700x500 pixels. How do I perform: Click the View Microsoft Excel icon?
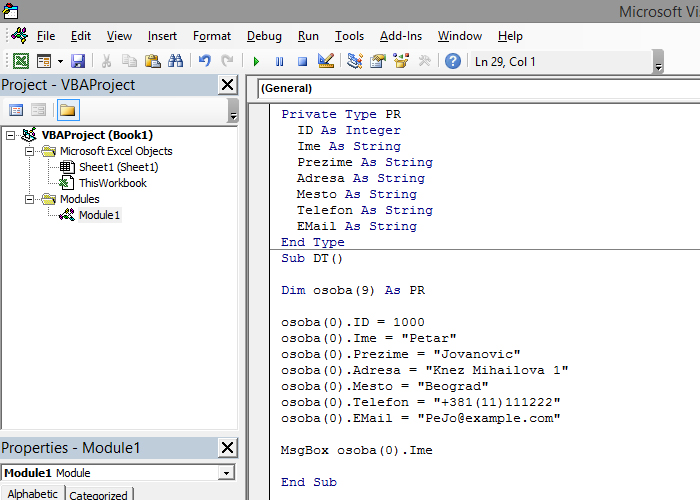coord(21,62)
